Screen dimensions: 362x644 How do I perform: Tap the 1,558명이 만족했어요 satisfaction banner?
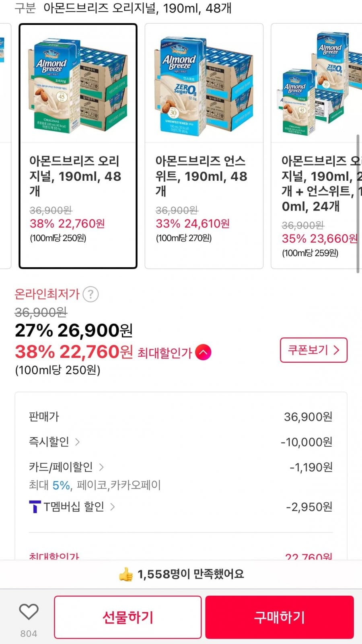coord(191,574)
